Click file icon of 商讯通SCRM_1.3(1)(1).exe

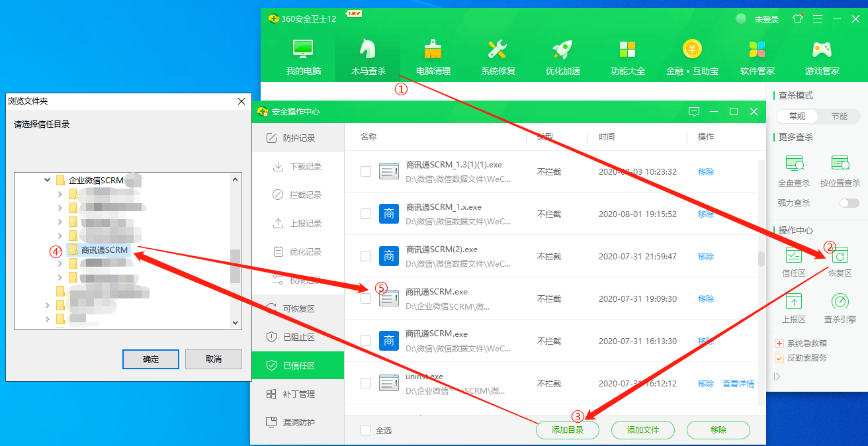[x=389, y=171]
